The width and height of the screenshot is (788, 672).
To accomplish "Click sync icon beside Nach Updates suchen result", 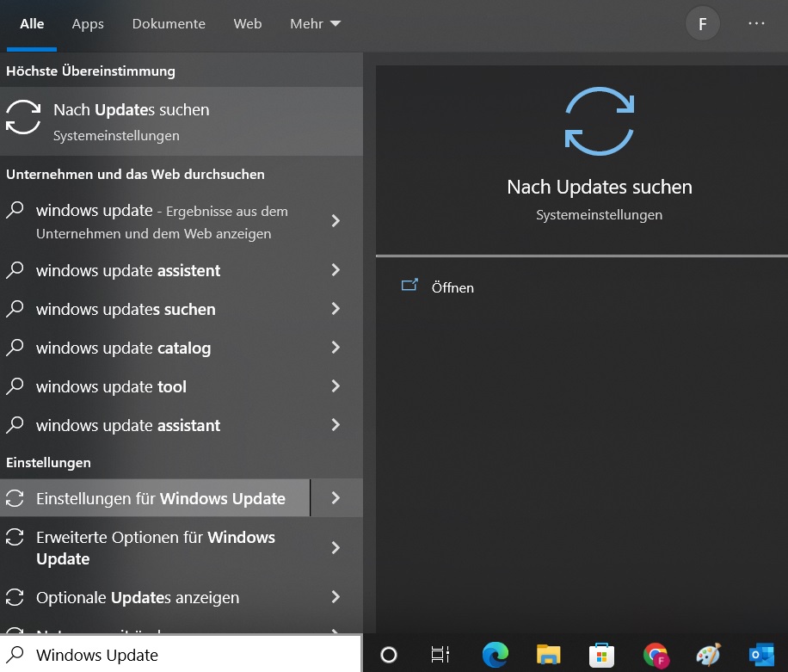I will pyautogui.click(x=23, y=117).
